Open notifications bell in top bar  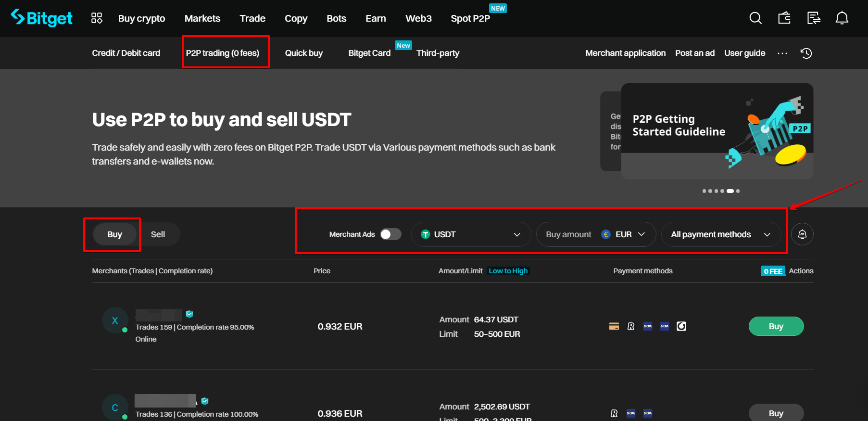tap(842, 18)
